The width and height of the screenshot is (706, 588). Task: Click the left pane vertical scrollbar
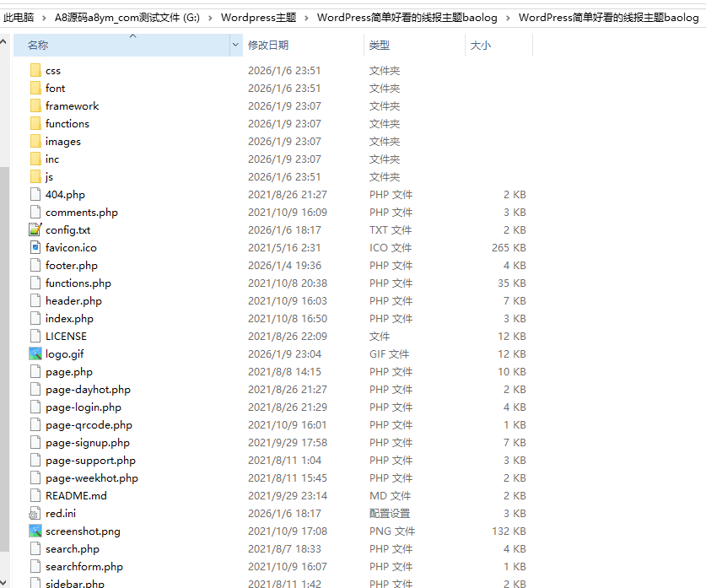[x=4, y=337]
